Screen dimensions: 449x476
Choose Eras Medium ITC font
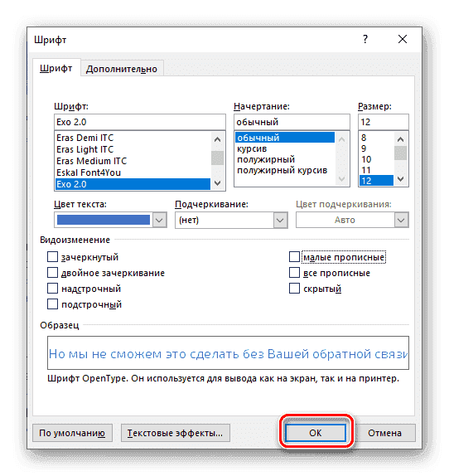(x=133, y=161)
